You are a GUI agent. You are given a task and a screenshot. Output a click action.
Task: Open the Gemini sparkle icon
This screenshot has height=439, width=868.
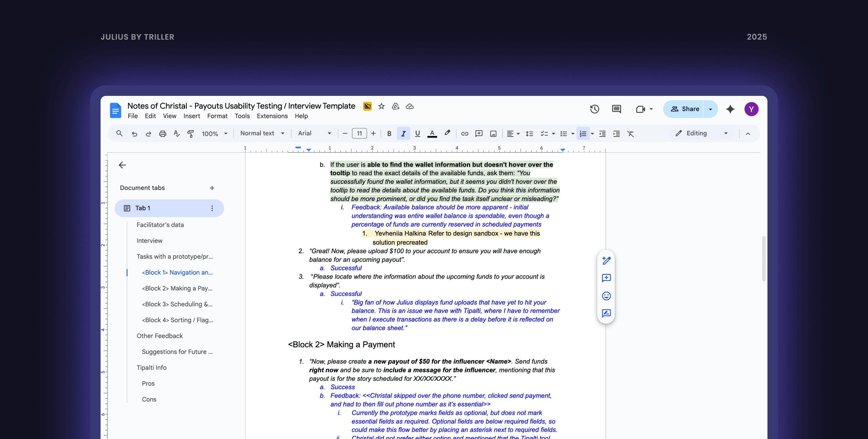[730, 109]
